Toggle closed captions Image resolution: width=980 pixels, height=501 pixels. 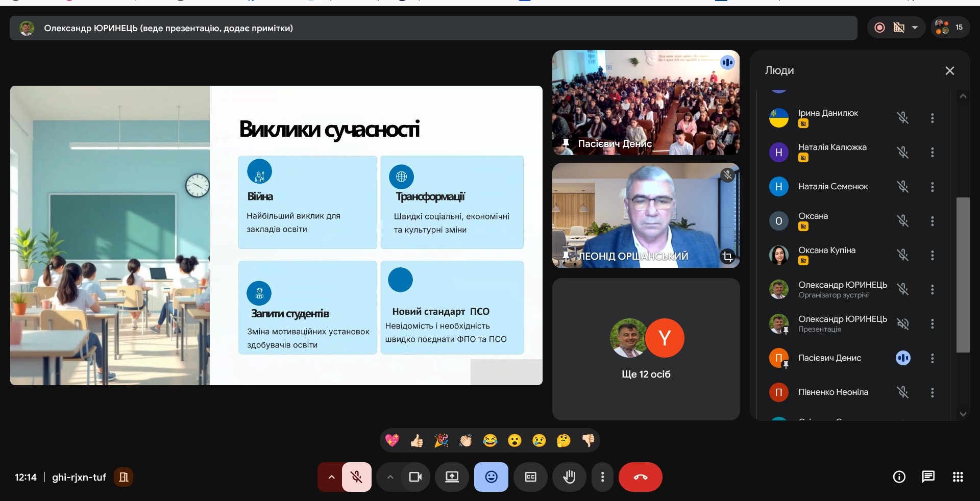(x=530, y=477)
